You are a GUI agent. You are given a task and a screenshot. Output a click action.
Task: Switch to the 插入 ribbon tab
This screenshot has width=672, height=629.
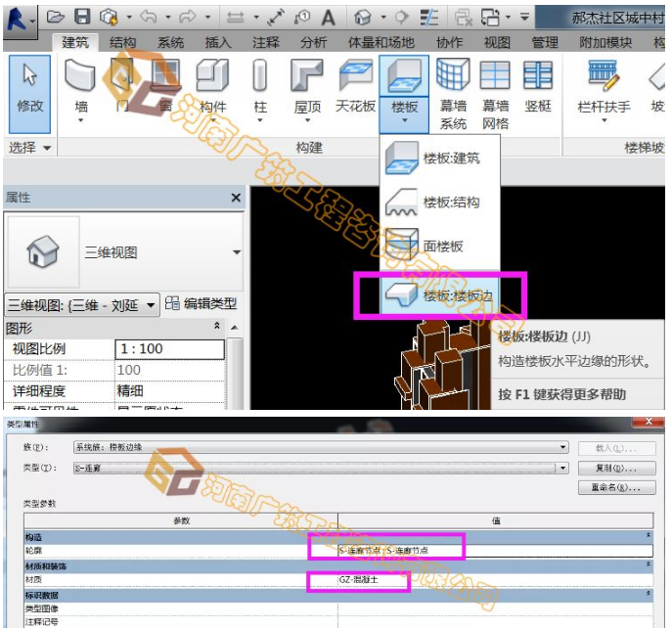tap(218, 42)
